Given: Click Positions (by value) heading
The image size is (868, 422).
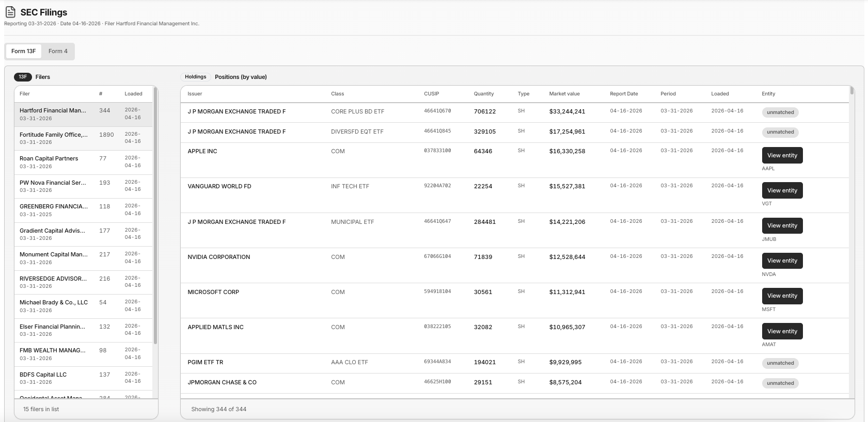Looking at the screenshot, I should point(241,77).
